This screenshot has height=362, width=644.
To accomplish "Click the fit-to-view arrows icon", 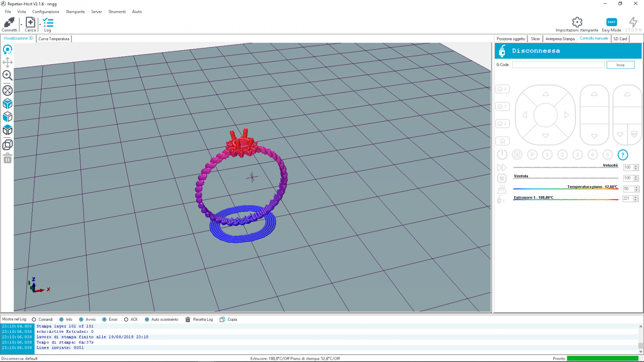I will pos(7,90).
